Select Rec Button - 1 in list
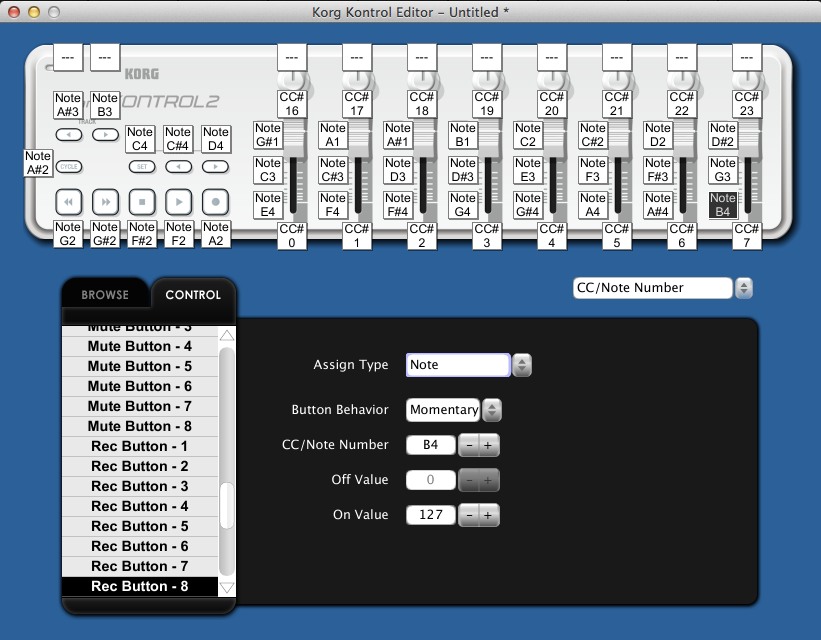821x640 pixels. tap(139, 446)
